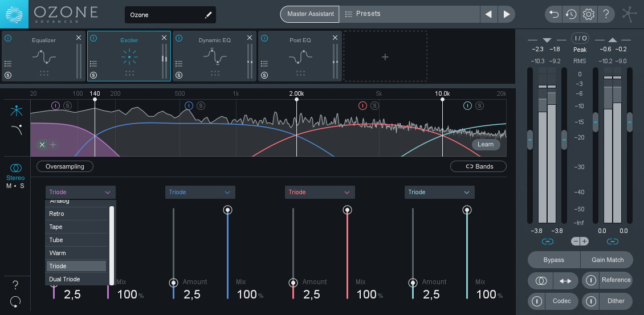Open the settings gear in top bar
Image resolution: width=644 pixels, height=315 pixels.
pyautogui.click(x=589, y=14)
